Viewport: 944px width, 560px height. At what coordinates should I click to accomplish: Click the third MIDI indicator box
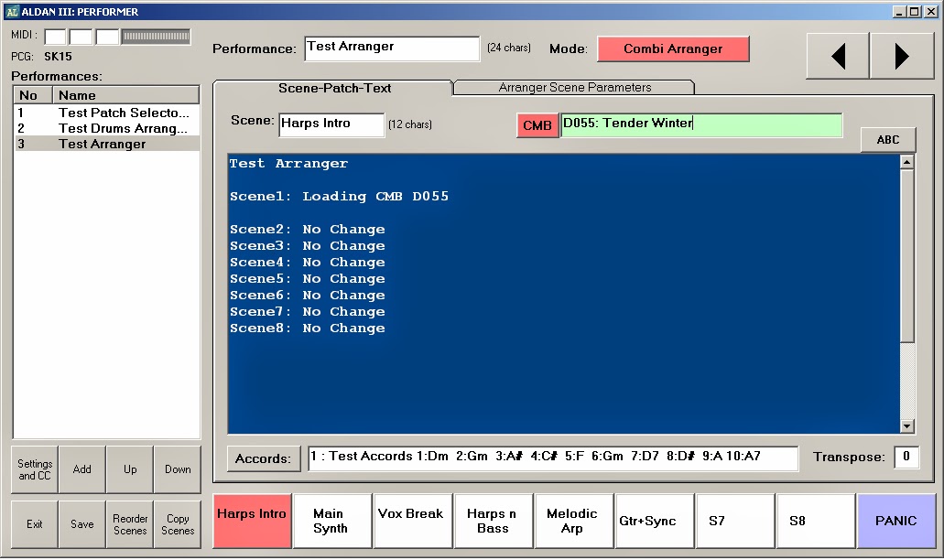coord(107,37)
